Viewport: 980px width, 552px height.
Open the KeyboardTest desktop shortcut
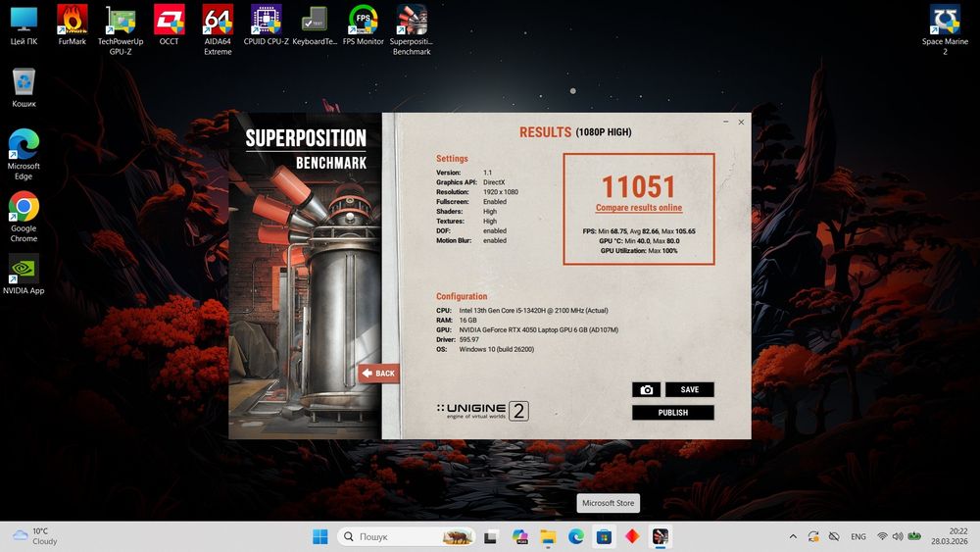(x=315, y=25)
